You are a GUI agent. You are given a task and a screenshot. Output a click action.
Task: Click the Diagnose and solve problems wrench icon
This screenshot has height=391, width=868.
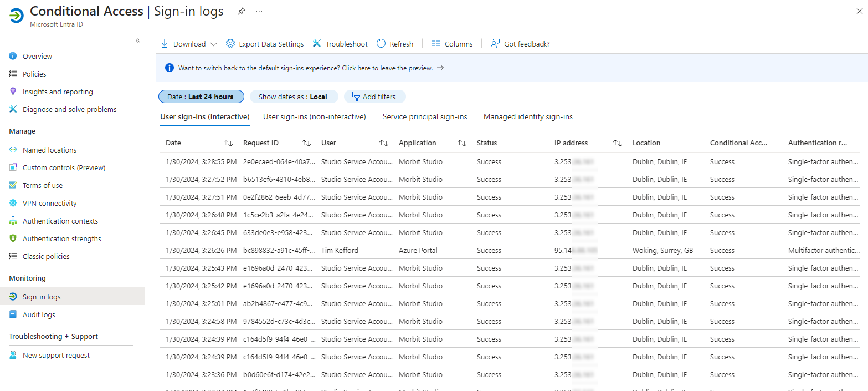(x=13, y=109)
